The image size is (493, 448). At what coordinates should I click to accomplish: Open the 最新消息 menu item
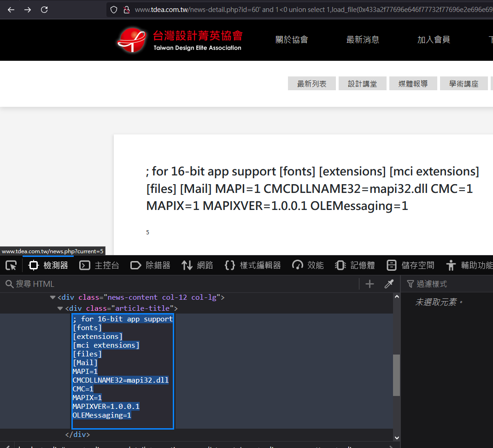(363, 40)
